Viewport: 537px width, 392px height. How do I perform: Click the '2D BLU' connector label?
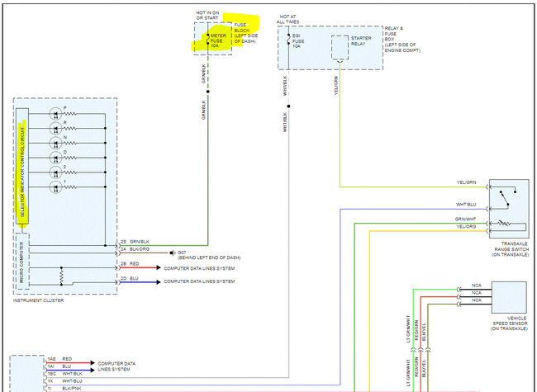130,278
